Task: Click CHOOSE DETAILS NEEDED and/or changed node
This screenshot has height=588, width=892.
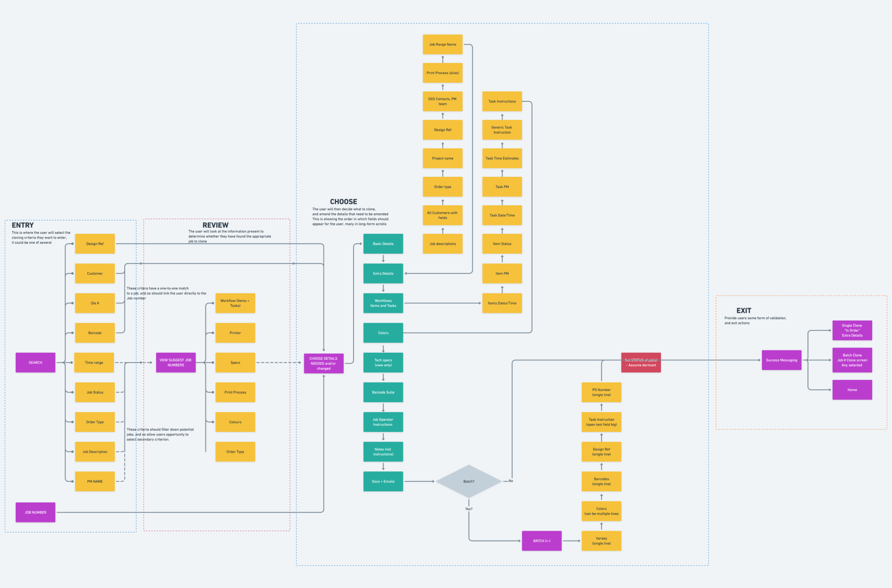Action: tap(324, 363)
